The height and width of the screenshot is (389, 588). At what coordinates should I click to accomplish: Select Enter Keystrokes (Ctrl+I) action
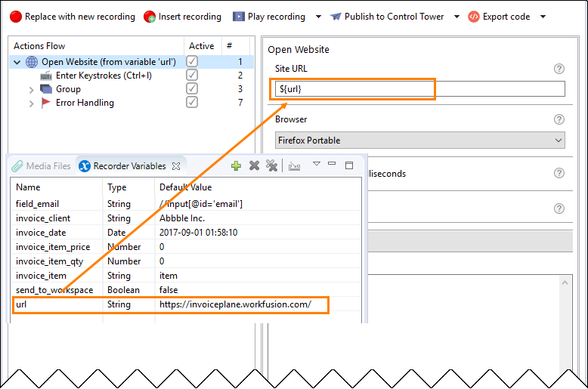[x=104, y=76]
